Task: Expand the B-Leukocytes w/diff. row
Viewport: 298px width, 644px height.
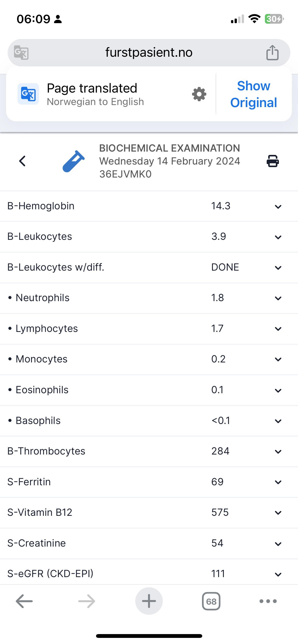Action: (x=278, y=268)
